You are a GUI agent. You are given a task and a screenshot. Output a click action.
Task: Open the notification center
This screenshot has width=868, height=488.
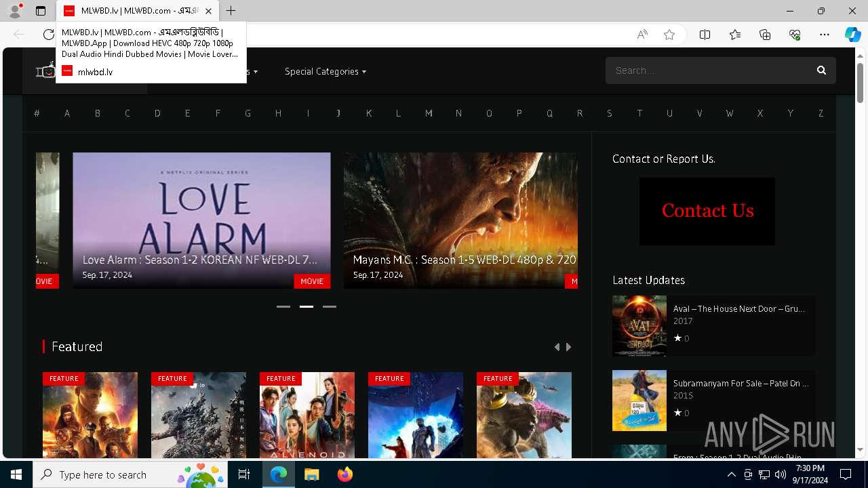(x=846, y=474)
